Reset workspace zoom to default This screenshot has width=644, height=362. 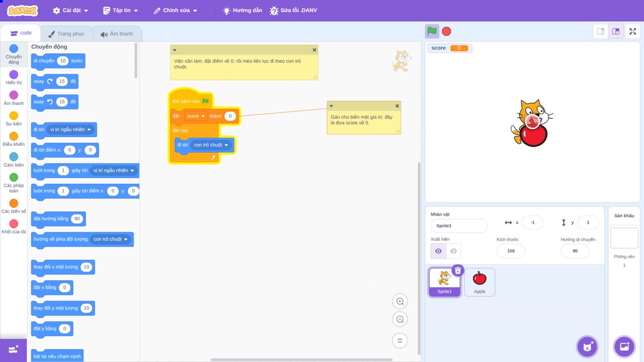pyautogui.click(x=400, y=341)
